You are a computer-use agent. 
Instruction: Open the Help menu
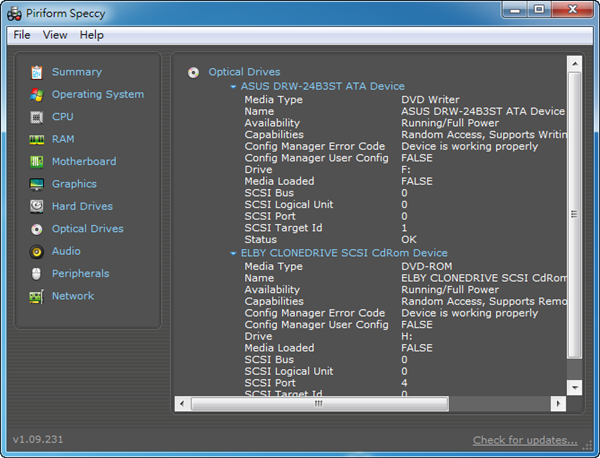click(x=92, y=35)
